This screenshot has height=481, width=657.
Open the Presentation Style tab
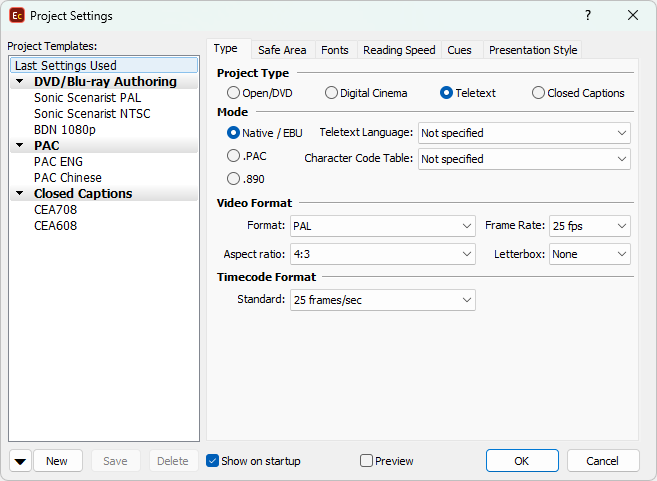click(532, 50)
